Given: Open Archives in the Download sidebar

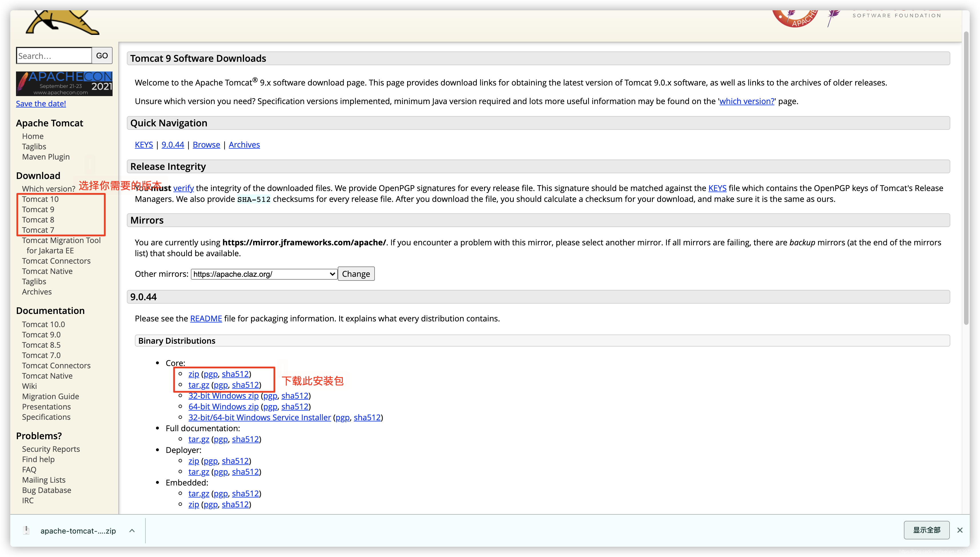Looking at the screenshot, I should pos(37,292).
